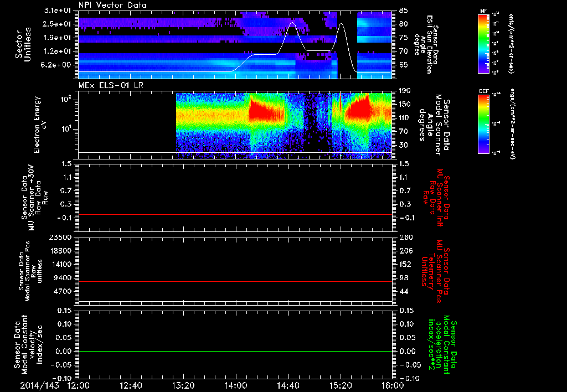
Task: Click the 110 scanner angle tick
Action: coord(405,118)
